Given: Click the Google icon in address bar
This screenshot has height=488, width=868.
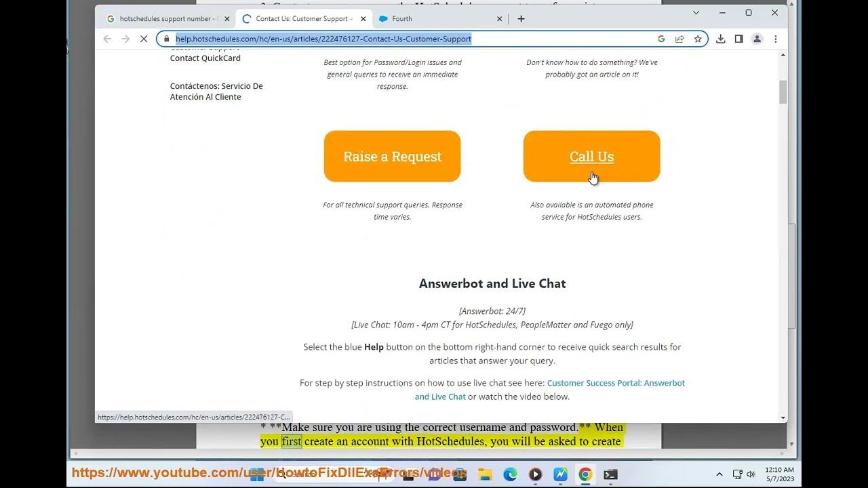Looking at the screenshot, I should [x=661, y=39].
